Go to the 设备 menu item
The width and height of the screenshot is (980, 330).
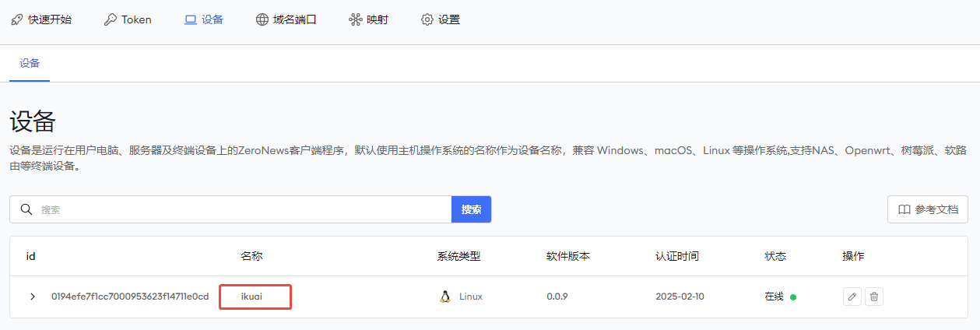[204, 19]
